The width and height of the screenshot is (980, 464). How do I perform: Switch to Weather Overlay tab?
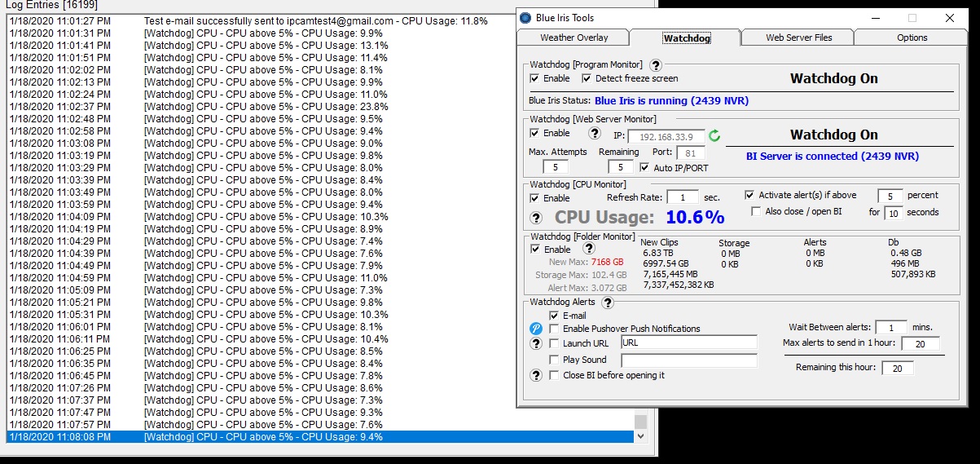click(x=574, y=38)
